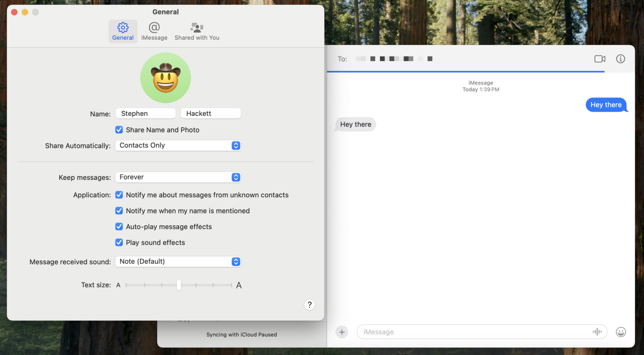Record an audio message with the waveform icon
Image resolution: width=644 pixels, height=355 pixels.
coord(597,332)
